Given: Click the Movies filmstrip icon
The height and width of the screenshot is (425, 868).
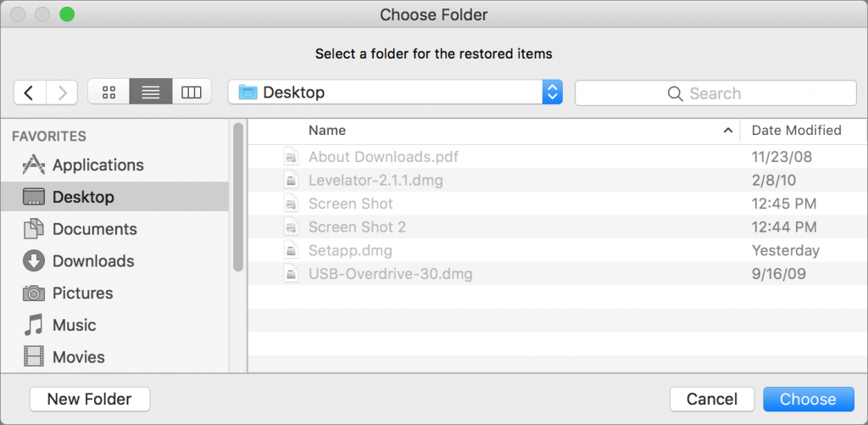Looking at the screenshot, I should [x=33, y=357].
